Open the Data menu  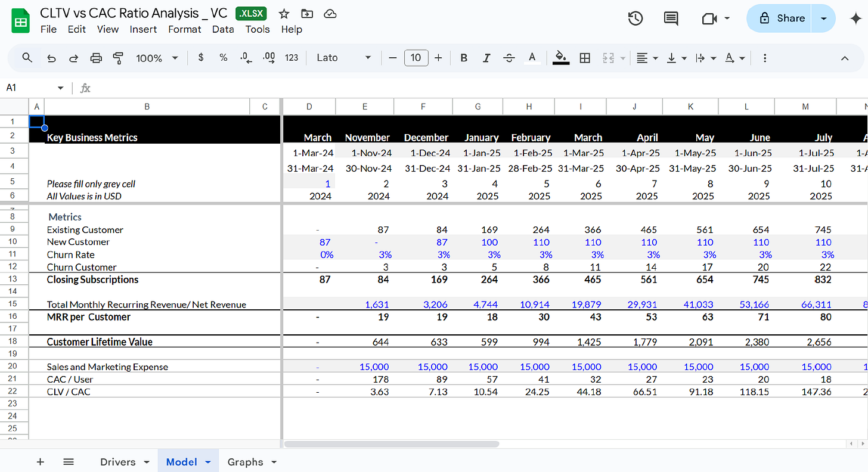tap(223, 29)
